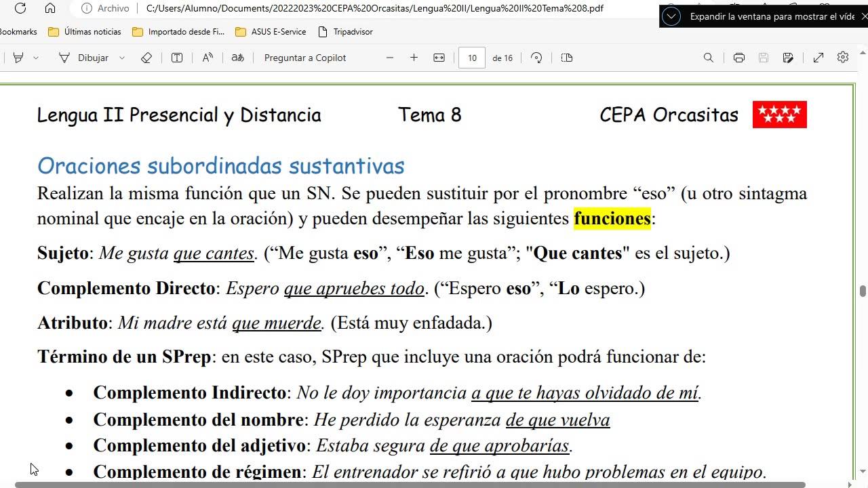Screen dimensions: 868x488
Task: Click the underlined "a que te hayas olvidado de mí"
Action: (x=585, y=392)
